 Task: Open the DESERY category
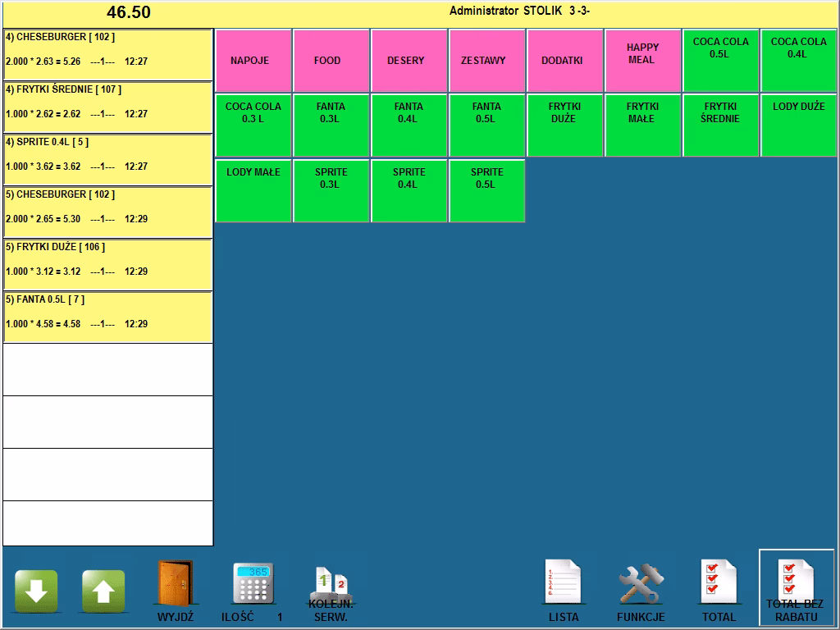click(409, 61)
